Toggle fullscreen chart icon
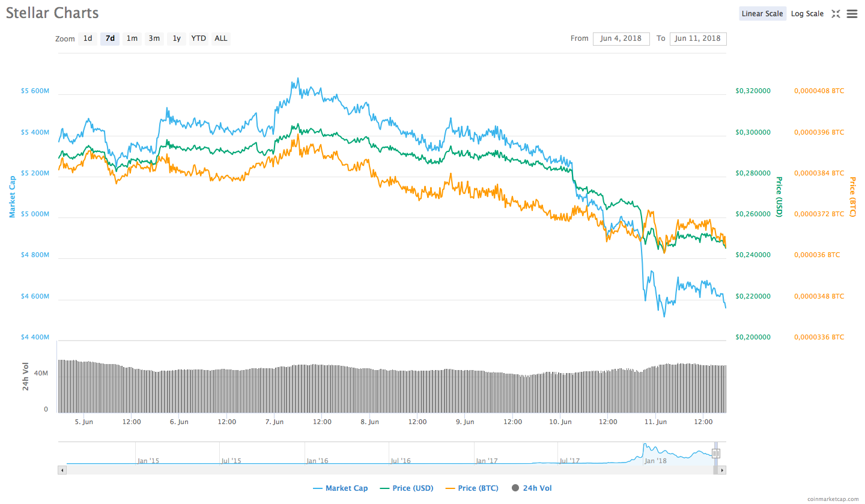 tap(836, 14)
